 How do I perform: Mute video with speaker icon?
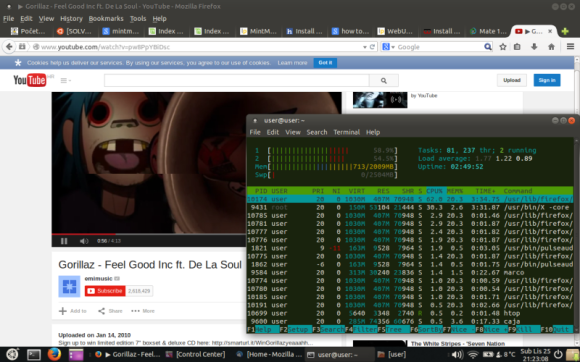coord(84,241)
